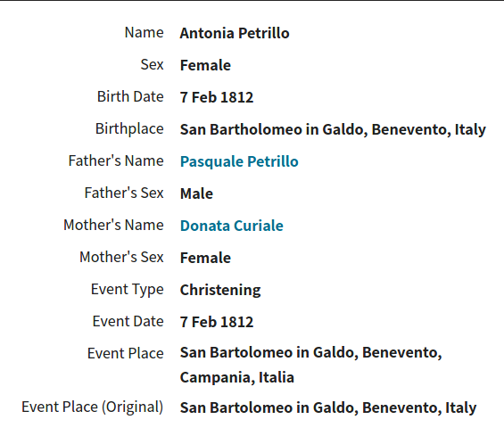Click the Event Place value ending Campania, Italia
The width and height of the screenshot is (504, 436).
(x=310, y=365)
